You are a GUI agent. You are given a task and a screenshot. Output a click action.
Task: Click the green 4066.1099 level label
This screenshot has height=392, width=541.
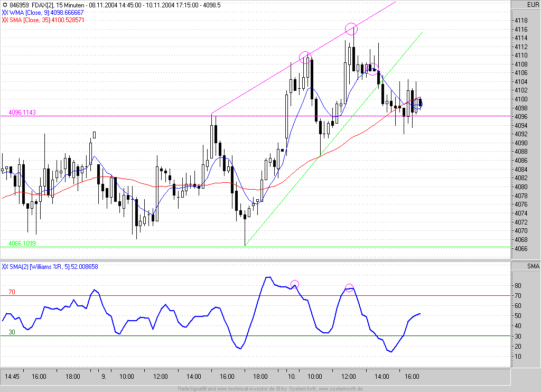[22, 243]
